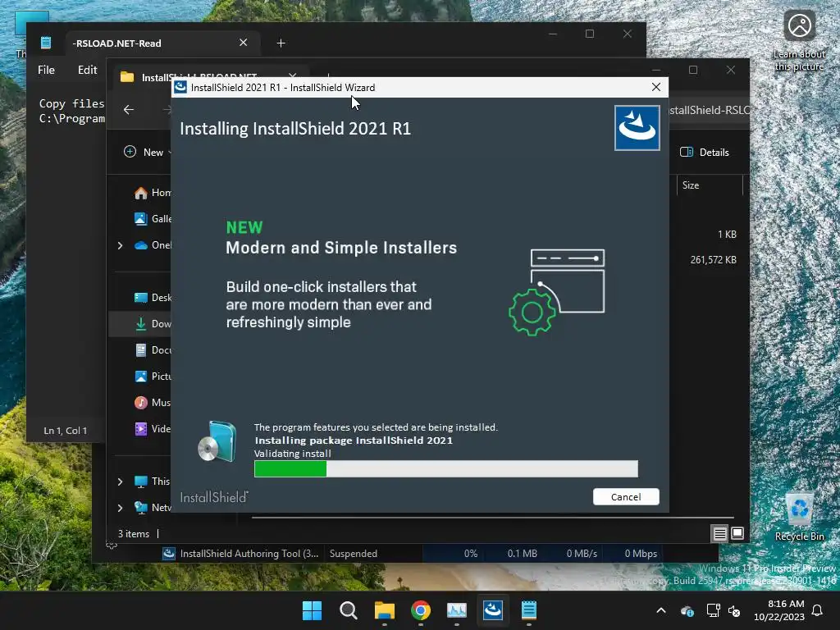This screenshot has height=630, width=840.
Task: Open Videos in Explorer sidebar
Action: pos(153,428)
